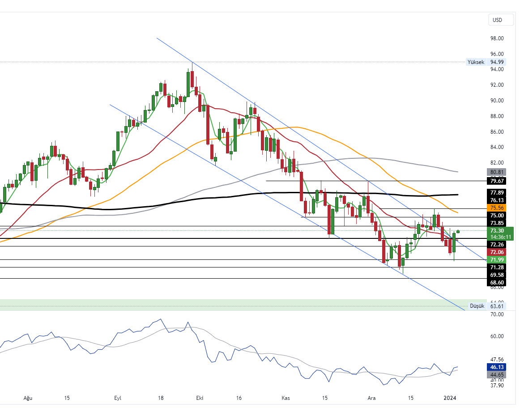Image resolution: width=520 pixels, height=420 pixels.
Task: Click the 79.67 horizontal line price label
Action: [x=497, y=181]
